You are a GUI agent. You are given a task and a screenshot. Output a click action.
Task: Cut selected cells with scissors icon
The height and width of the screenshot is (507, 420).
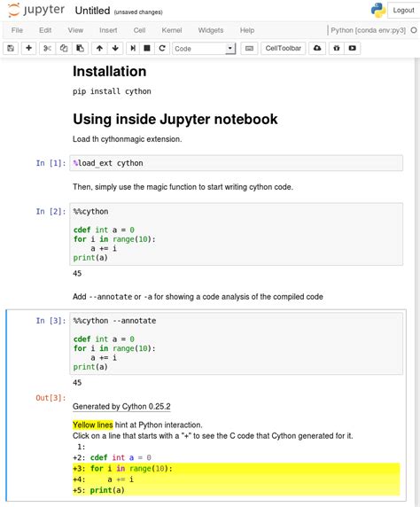point(47,48)
